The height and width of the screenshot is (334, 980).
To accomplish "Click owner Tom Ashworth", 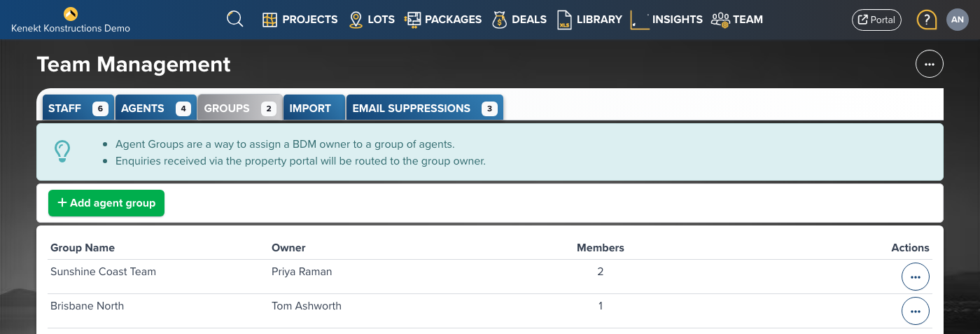I will coord(307,306).
